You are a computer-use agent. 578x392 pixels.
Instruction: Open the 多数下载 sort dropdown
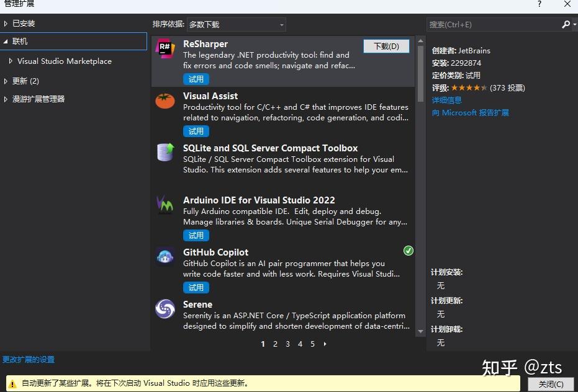click(x=236, y=24)
